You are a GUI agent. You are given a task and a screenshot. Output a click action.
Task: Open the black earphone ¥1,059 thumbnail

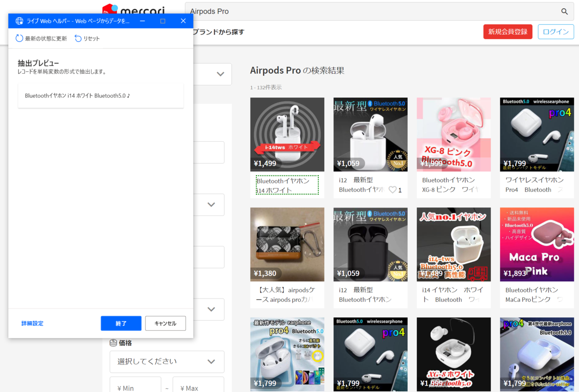pos(371,244)
